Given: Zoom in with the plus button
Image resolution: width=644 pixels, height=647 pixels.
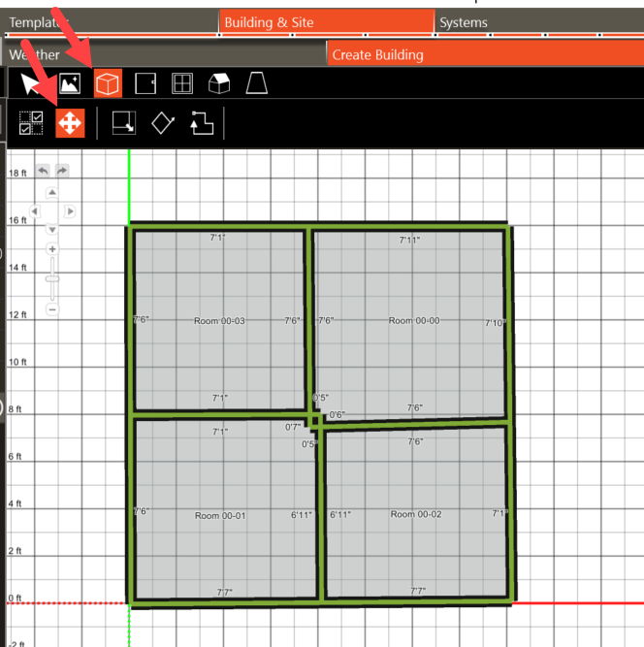Looking at the screenshot, I should 52,249.
